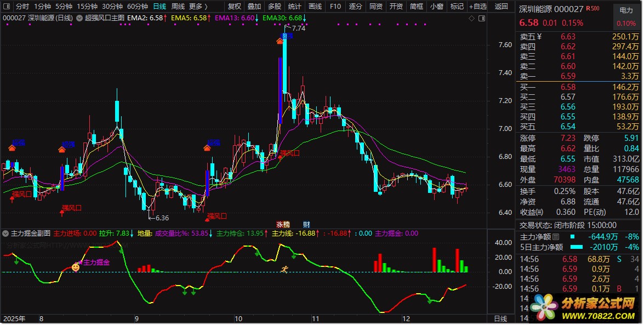Screen dimensions: 644x325
Task: Open the 主力净额 list icon
Action: click(556, 237)
